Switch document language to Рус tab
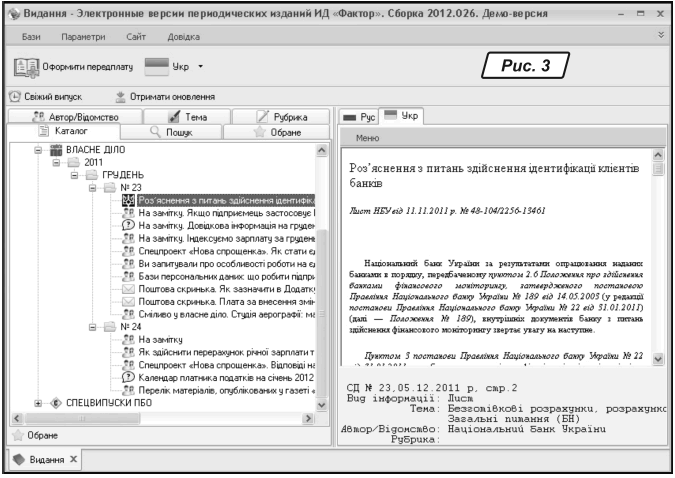Image resolution: width=675 pixels, height=478 pixels. [x=356, y=117]
